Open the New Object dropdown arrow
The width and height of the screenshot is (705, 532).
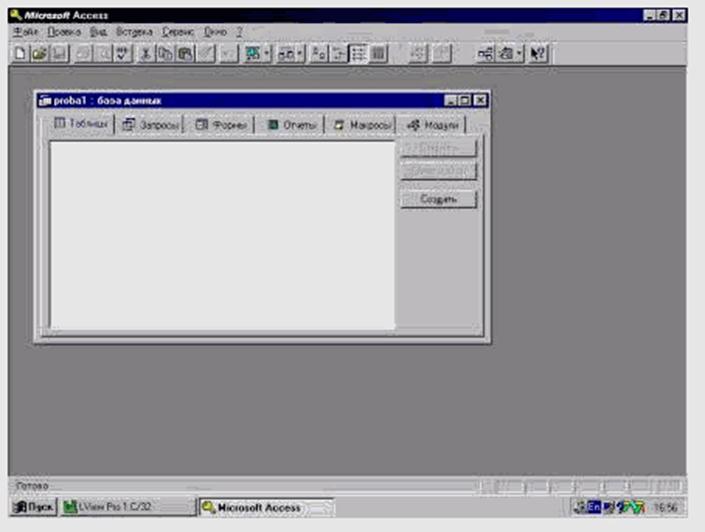[520, 54]
